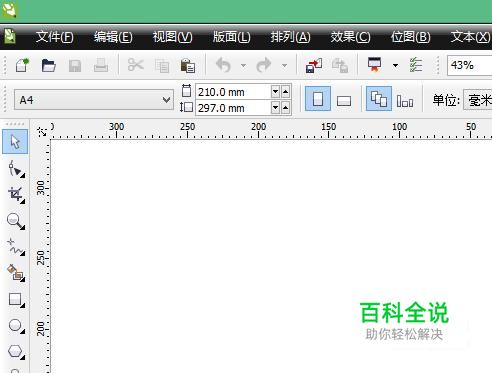Increase page width with up arrow
The height and width of the screenshot is (373, 492).
point(286,91)
